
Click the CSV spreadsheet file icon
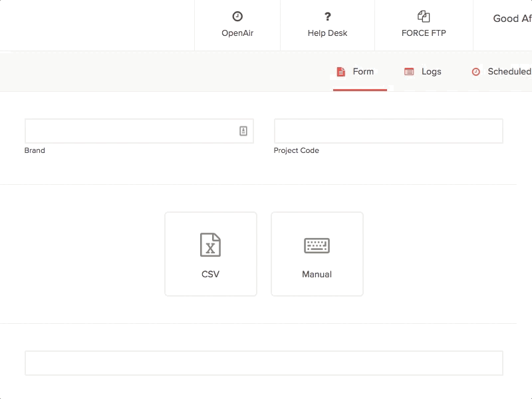click(x=210, y=245)
